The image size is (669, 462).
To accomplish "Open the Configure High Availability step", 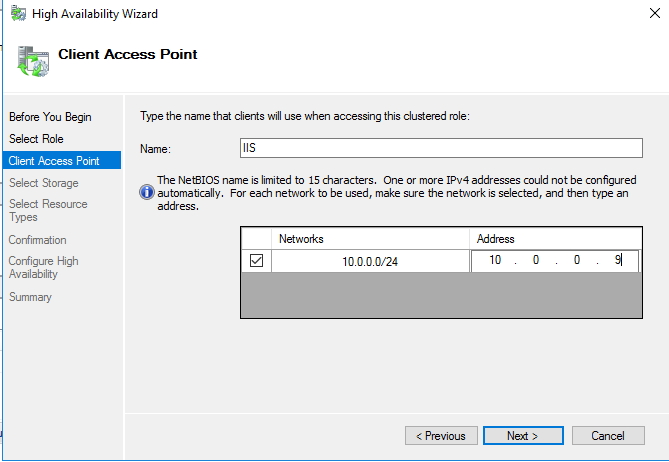I will (x=43, y=268).
